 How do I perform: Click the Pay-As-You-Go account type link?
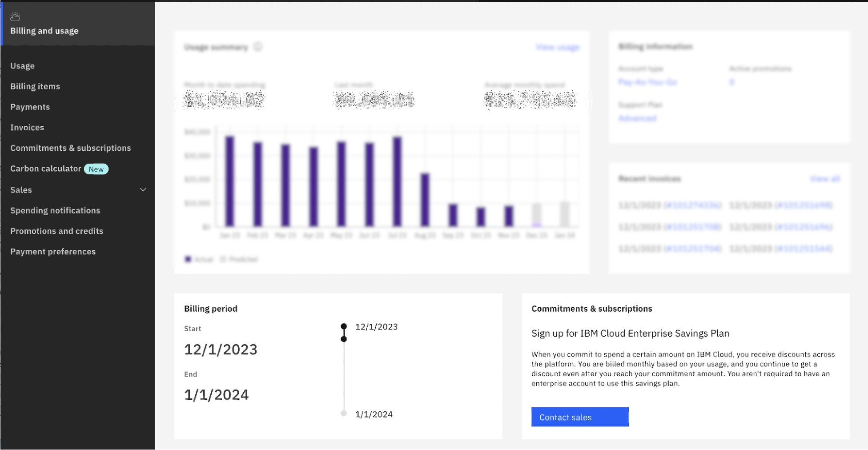click(647, 82)
